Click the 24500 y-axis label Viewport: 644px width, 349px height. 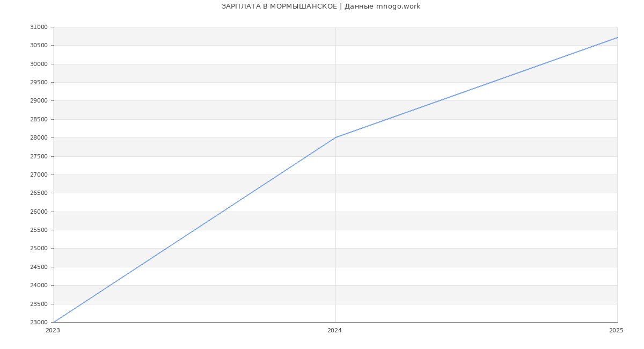[39, 267]
